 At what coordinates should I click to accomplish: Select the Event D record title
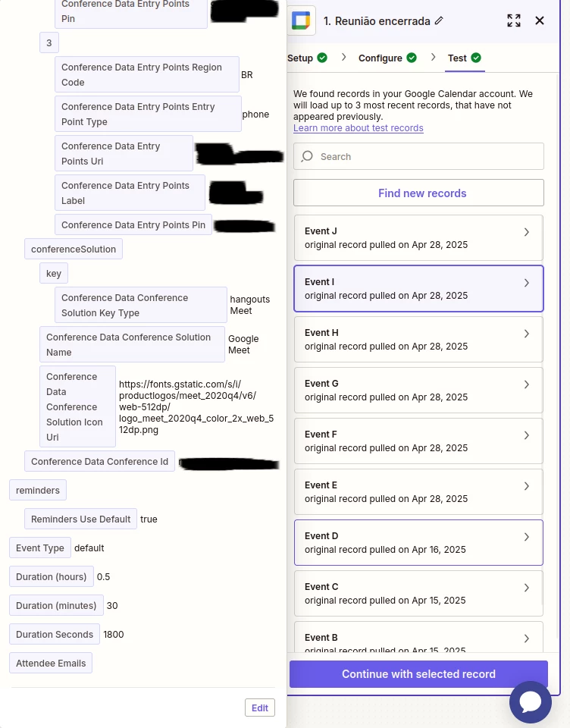point(321,536)
